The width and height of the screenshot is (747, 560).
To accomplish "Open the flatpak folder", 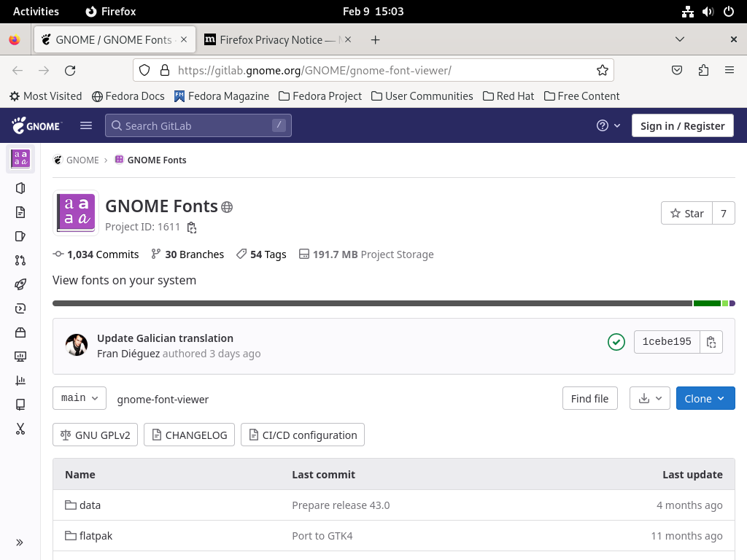I will coord(96,536).
